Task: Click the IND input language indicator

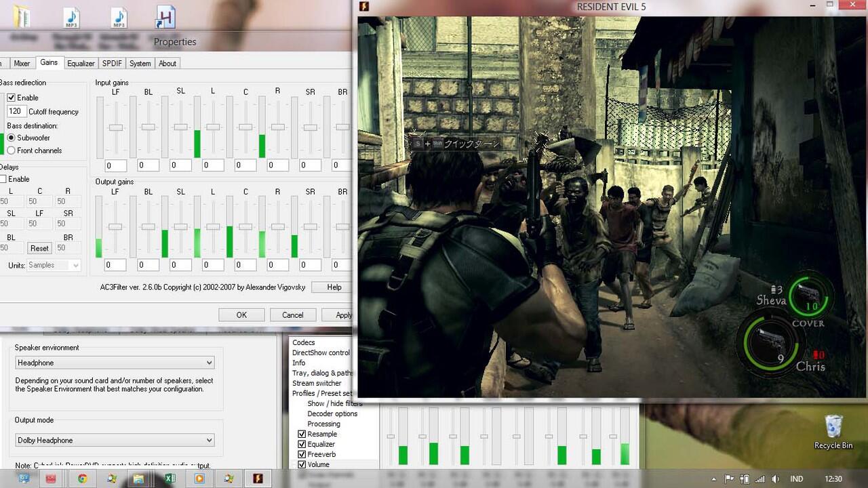Action: click(797, 479)
